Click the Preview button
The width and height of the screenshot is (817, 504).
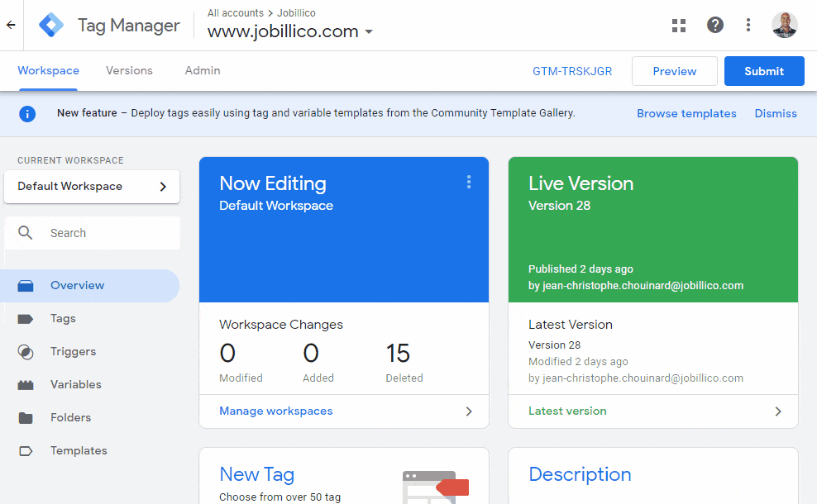pos(675,71)
